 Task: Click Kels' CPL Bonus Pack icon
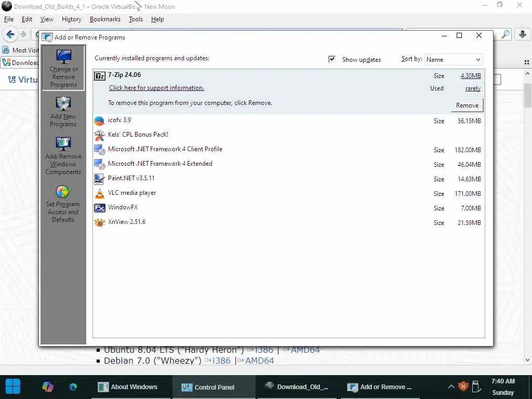tap(99, 135)
